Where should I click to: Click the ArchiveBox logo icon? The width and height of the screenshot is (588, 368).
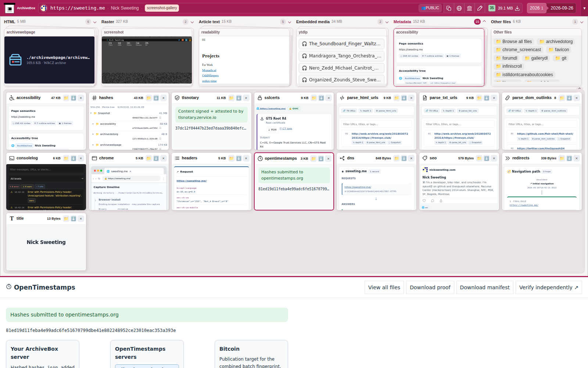[9, 8]
